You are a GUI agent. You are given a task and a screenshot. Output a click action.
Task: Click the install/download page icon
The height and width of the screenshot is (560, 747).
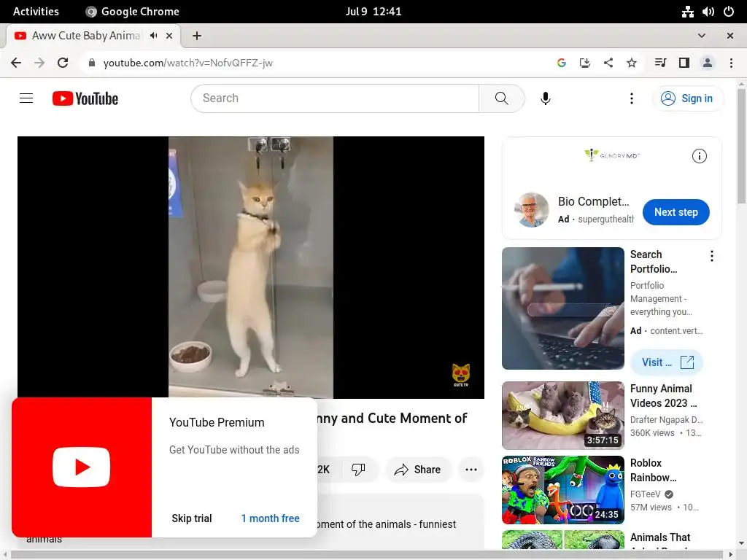[585, 63]
